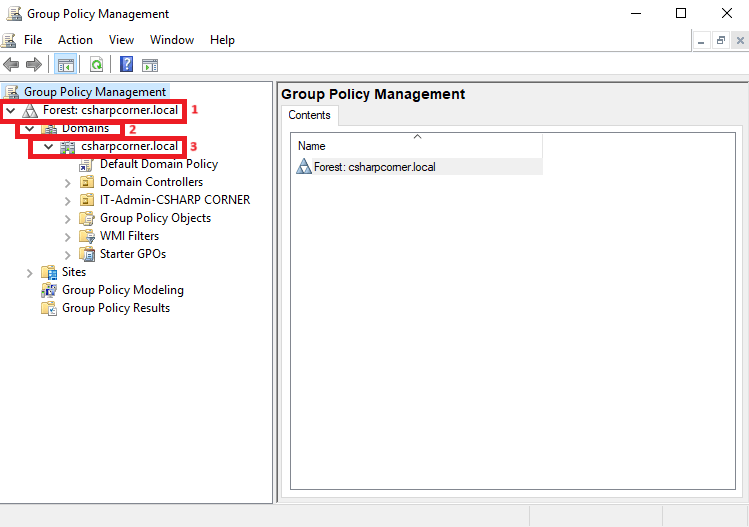Toggle the Show/Hide Action Pane icon
The image size is (749, 527).
pyautogui.click(x=150, y=65)
